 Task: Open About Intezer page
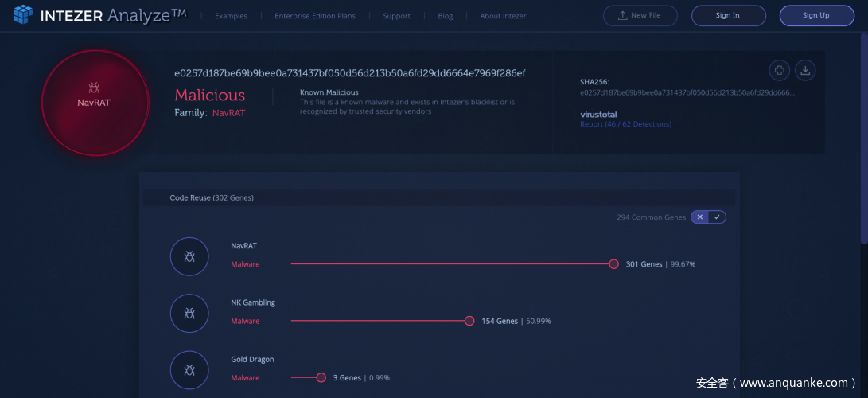[503, 16]
